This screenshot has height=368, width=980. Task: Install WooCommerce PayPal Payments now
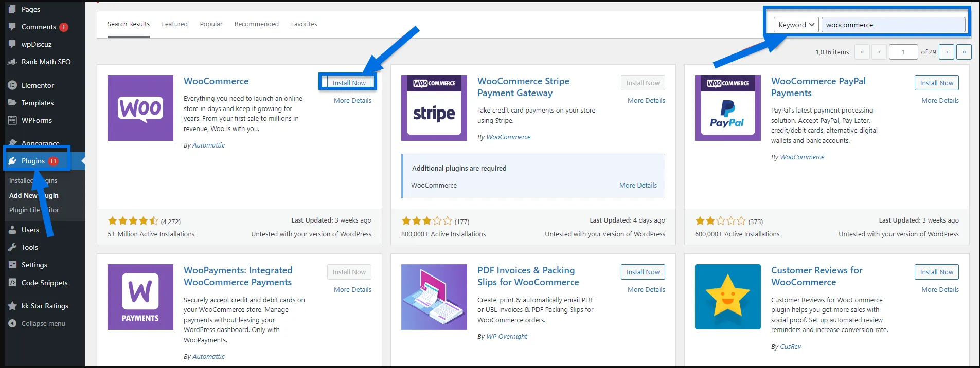937,83
